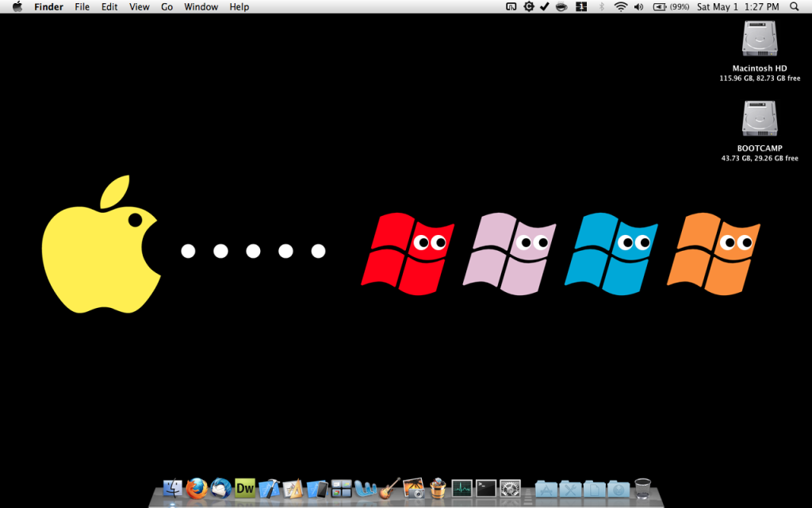This screenshot has width=812, height=508.
Task: Open the Apple menu
Action: 17,6
